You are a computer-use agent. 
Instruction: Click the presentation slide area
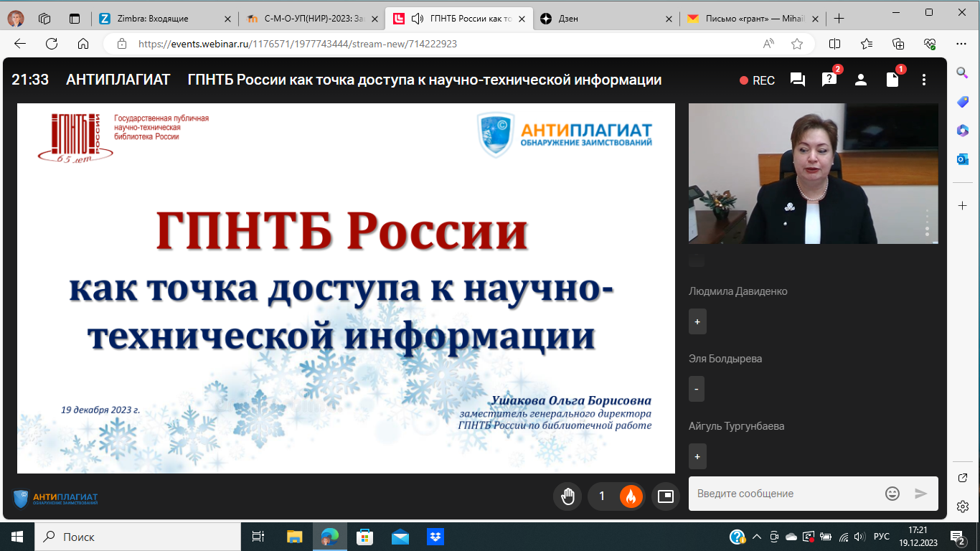[x=346, y=288]
